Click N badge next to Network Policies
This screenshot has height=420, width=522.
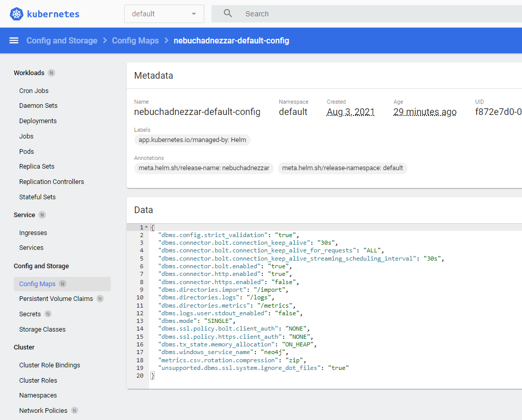tap(75, 411)
